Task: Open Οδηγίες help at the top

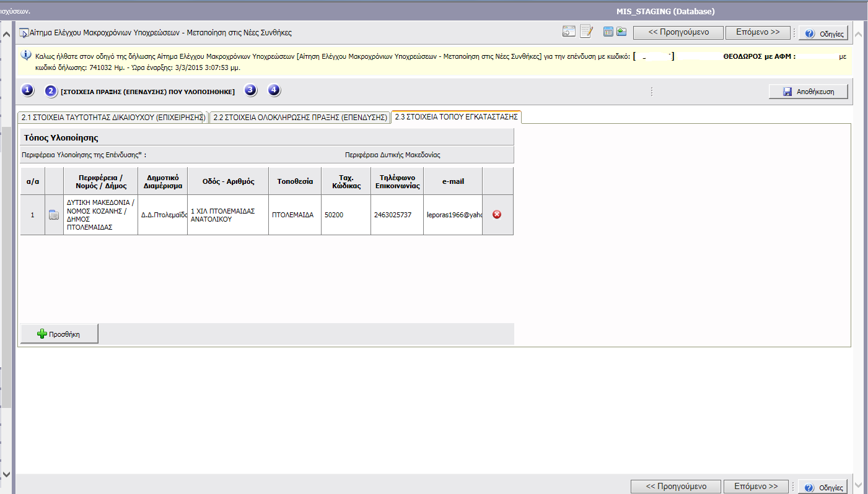Action: point(823,33)
